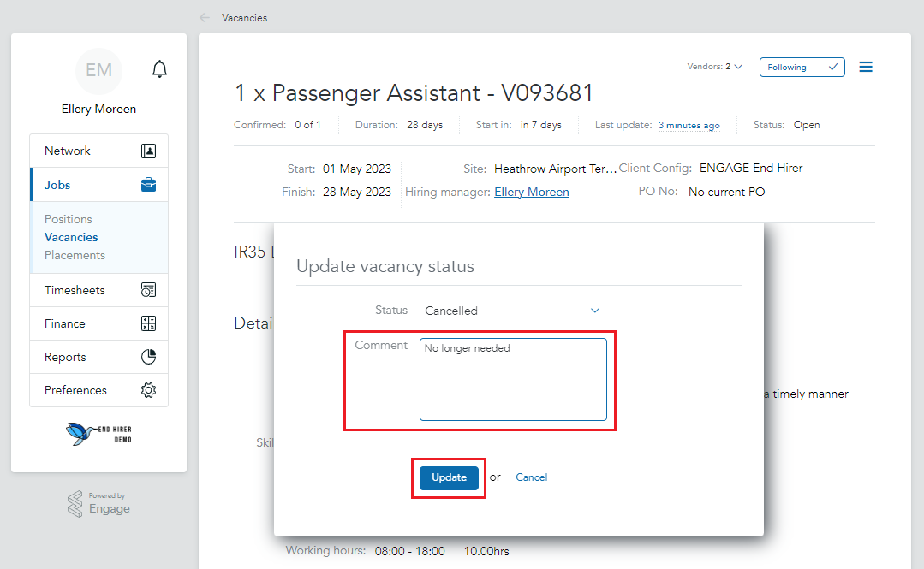Viewport: 924px width, 569px height.
Task: Click the Start in 7 days value
Action: pos(541,125)
